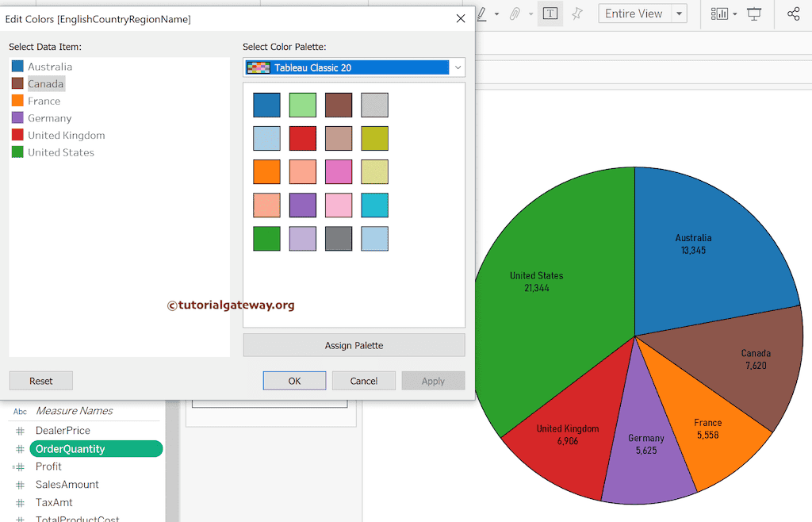The height and width of the screenshot is (522, 812).
Task: Pick the pale khaki swatch in the palette
Action: point(374,172)
